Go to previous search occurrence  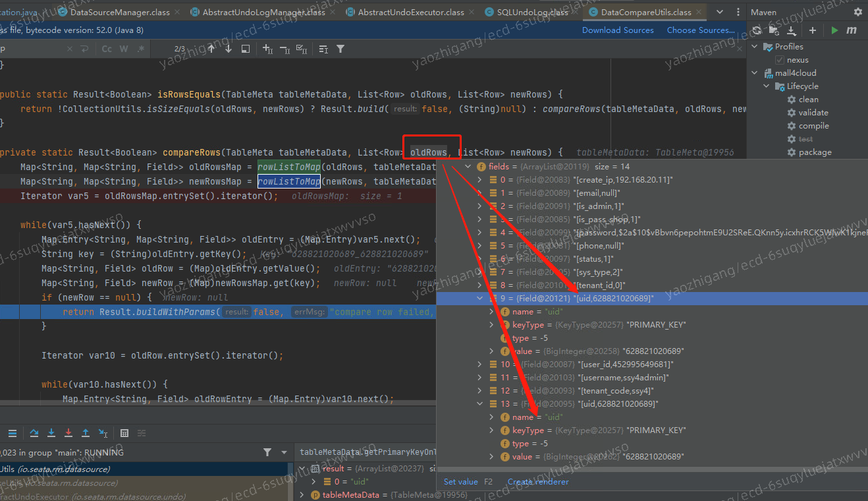click(211, 49)
